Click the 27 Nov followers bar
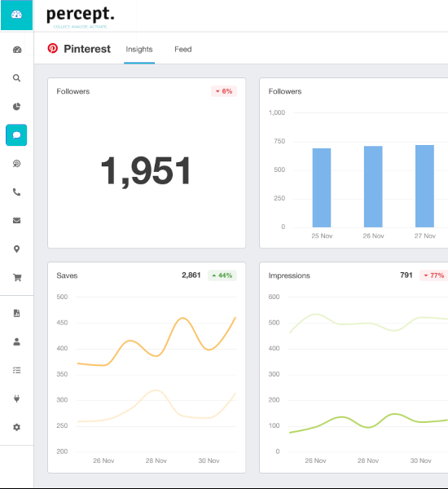448x489 pixels. (424, 186)
